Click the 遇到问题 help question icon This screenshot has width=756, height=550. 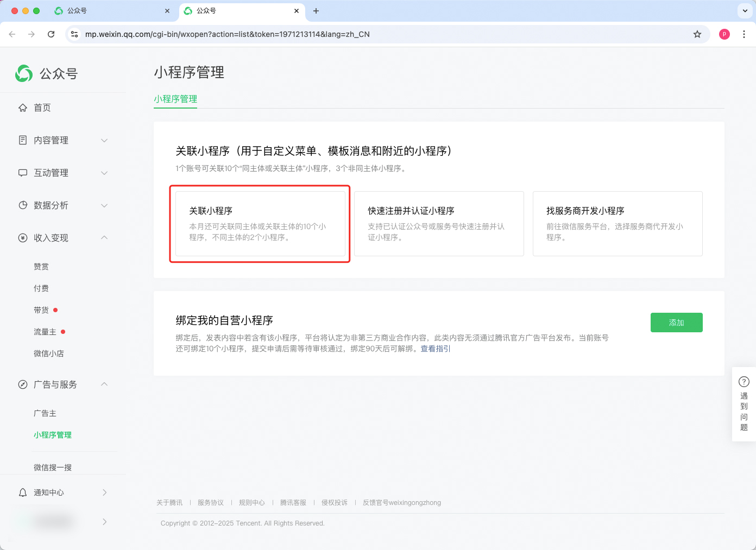tap(744, 382)
